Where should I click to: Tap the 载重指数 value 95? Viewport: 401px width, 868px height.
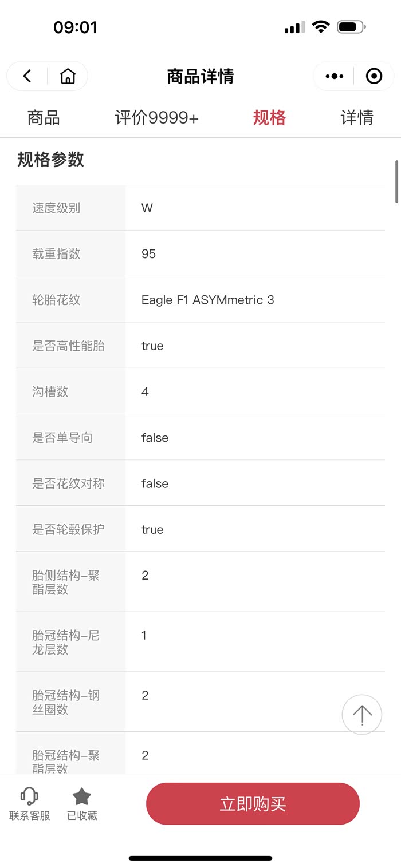(148, 254)
